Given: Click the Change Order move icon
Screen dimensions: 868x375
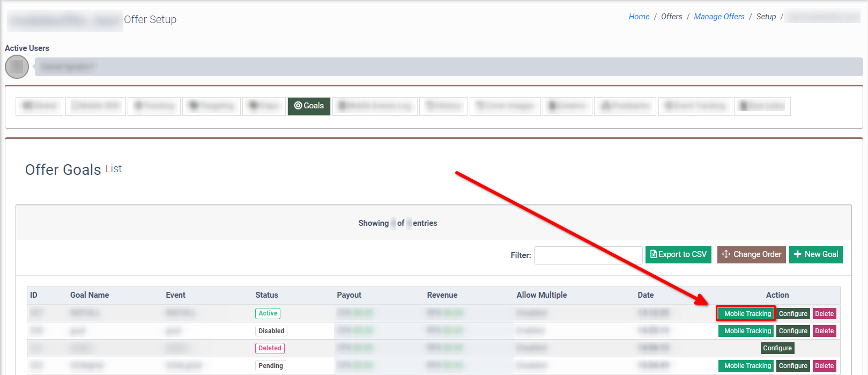Looking at the screenshot, I should (726, 254).
